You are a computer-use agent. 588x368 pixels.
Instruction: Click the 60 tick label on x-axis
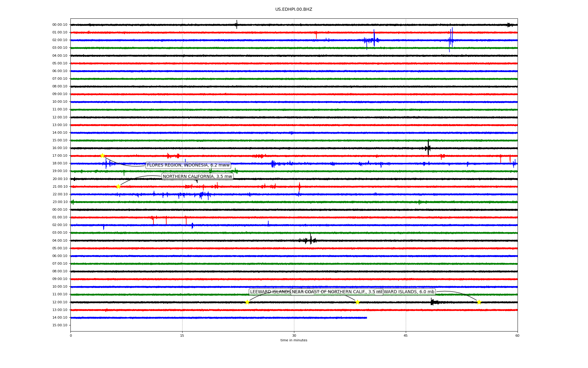517,335
